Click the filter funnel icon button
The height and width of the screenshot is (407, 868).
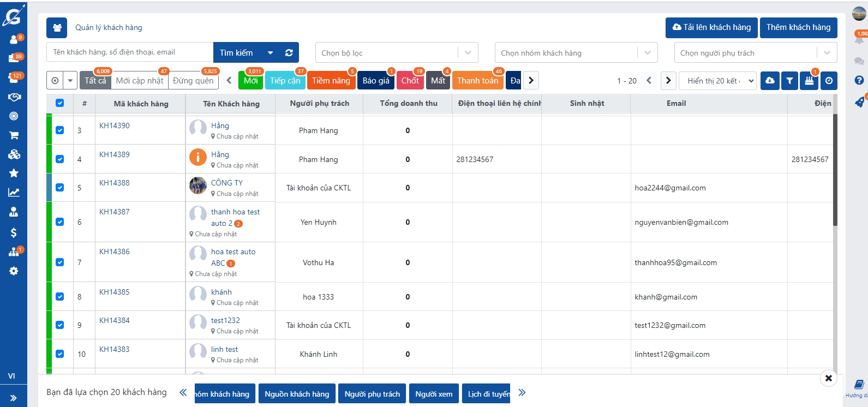789,81
